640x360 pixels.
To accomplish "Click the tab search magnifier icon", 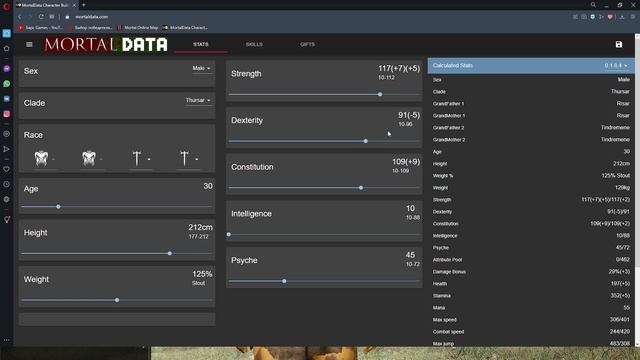I will point(593,5).
